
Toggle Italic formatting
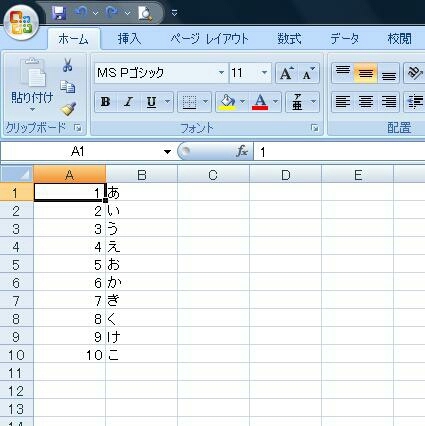pyautogui.click(x=128, y=102)
